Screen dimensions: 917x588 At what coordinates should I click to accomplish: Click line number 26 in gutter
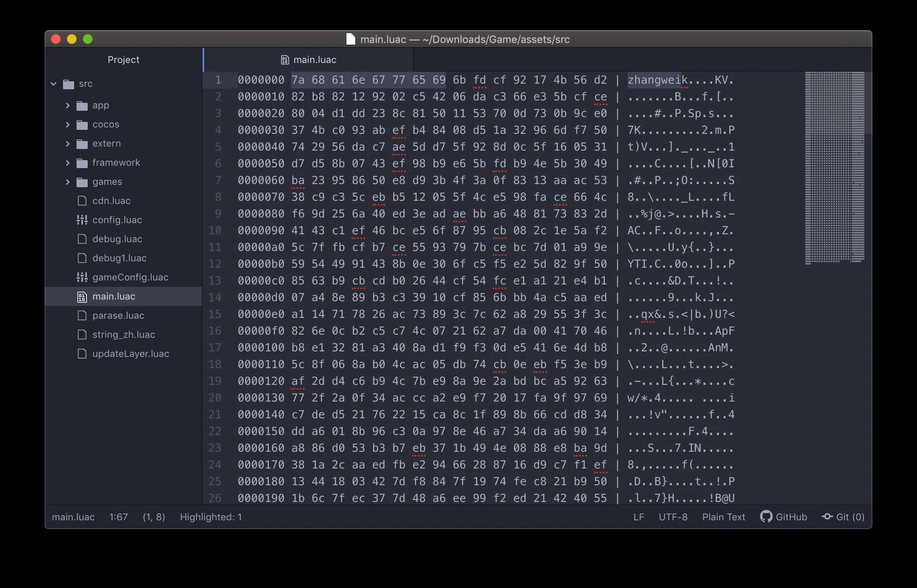point(215,498)
